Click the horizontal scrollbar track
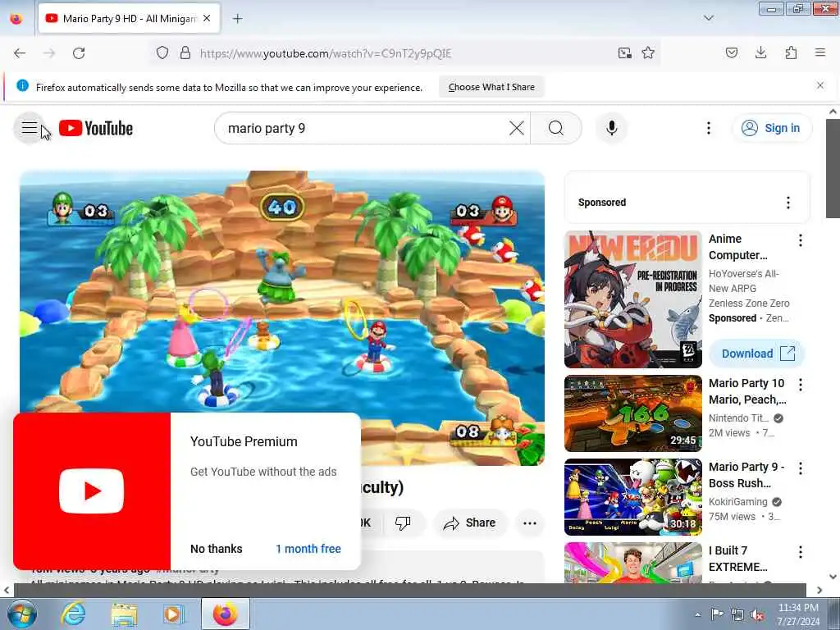840x630 pixels. pos(409,590)
